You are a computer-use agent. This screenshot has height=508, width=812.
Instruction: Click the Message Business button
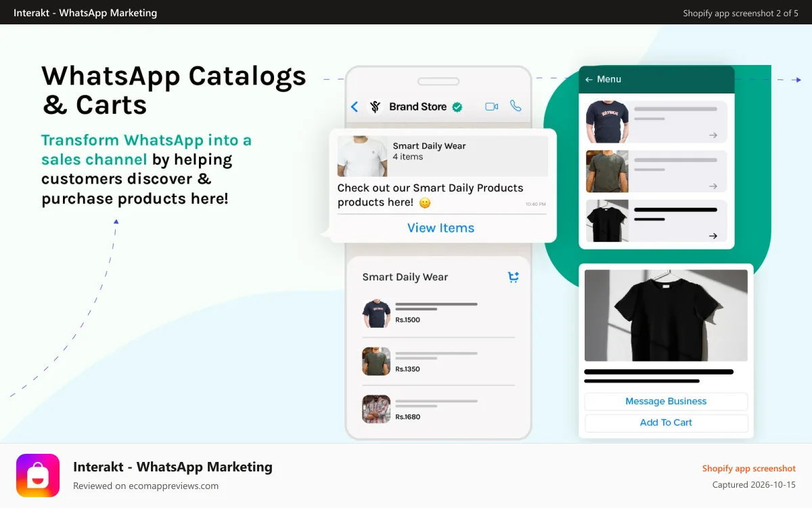click(666, 402)
